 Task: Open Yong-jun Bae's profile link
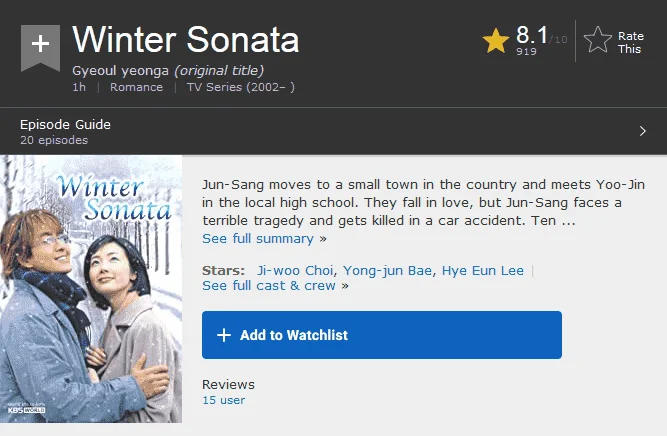[387, 271]
